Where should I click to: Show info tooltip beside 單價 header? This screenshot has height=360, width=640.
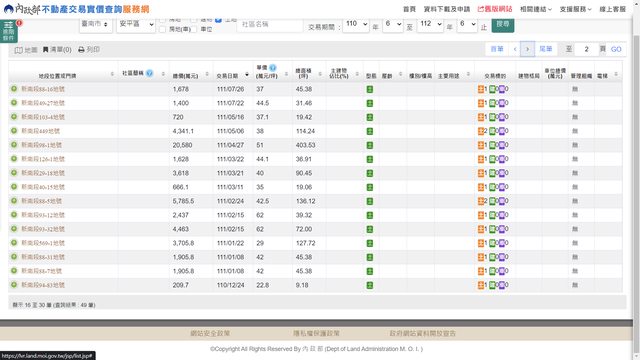pyautogui.click(x=273, y=68)
